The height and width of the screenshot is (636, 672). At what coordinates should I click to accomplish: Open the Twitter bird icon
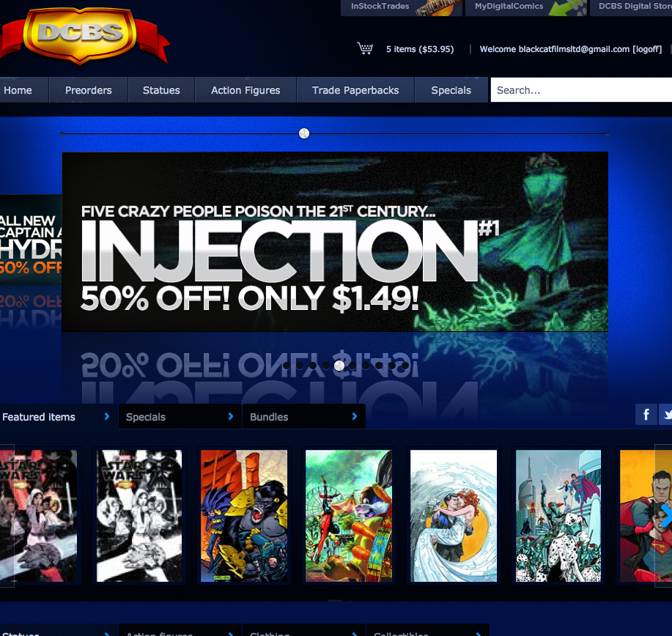pos(666,415)
